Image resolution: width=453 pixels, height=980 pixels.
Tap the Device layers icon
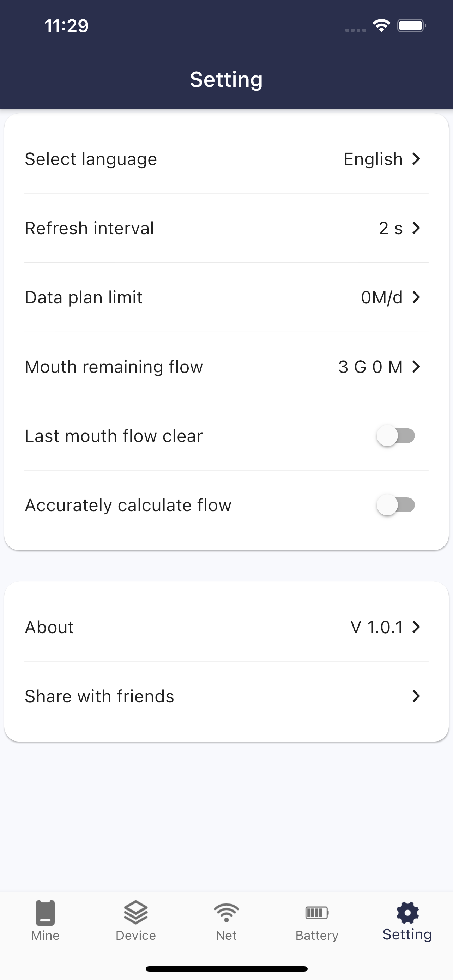(x=136, y=912)
